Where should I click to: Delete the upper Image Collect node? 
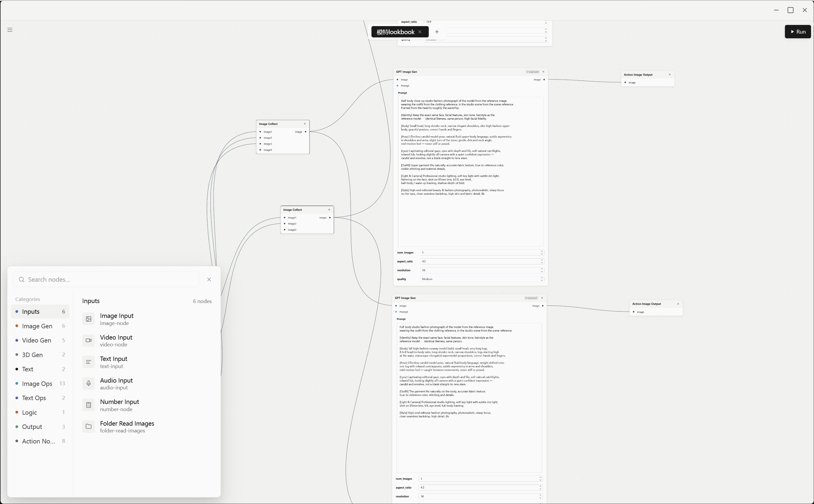[x=305, y=124]
